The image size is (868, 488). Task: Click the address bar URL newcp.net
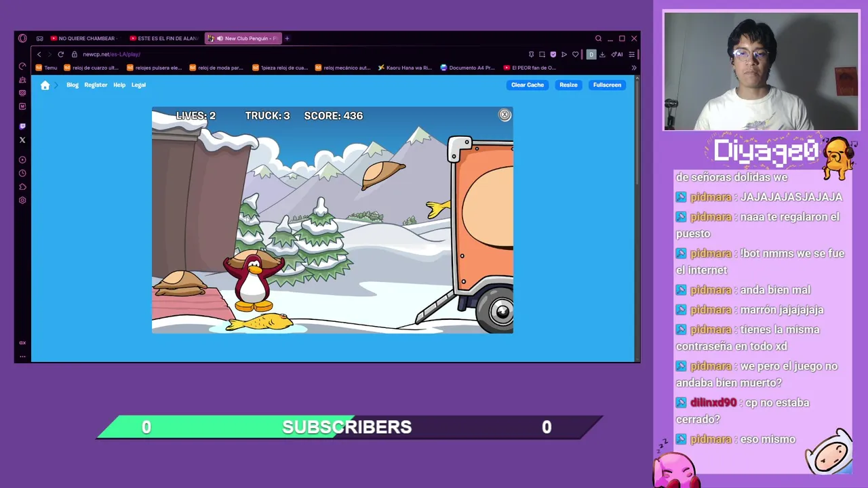[x=111, y=54]
